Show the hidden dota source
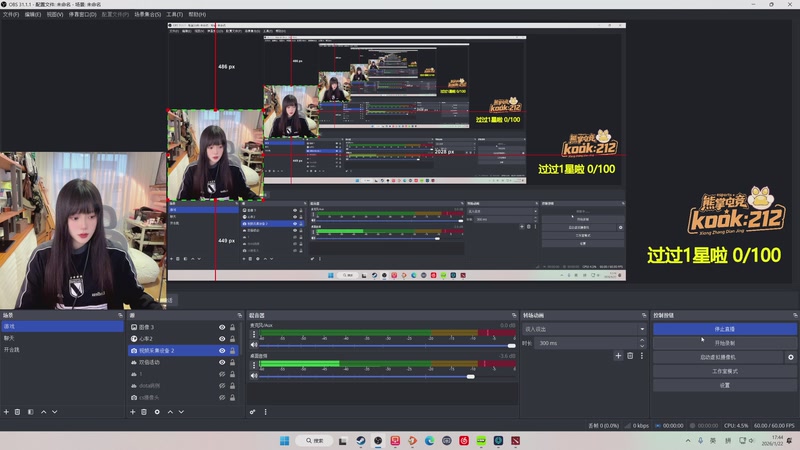800x450 pixels. [x=222, y=386]
